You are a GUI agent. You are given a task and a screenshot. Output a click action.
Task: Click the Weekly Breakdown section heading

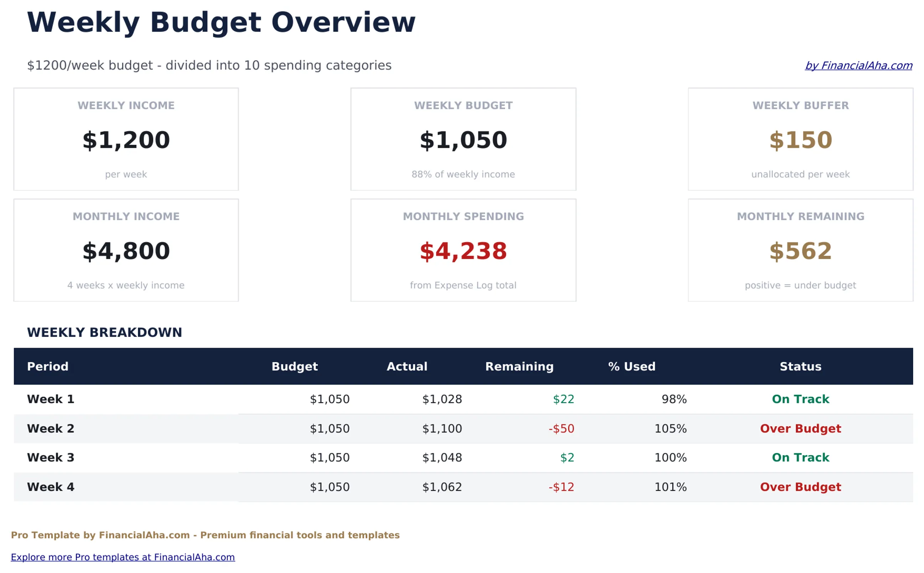point(104,332)
